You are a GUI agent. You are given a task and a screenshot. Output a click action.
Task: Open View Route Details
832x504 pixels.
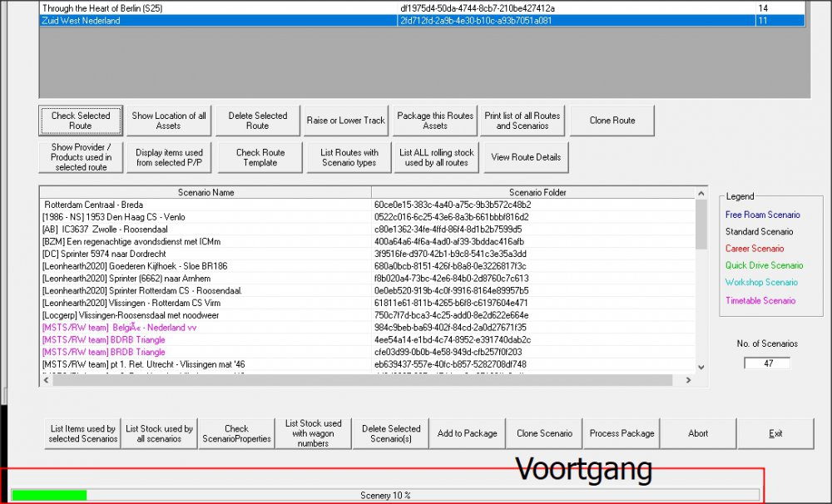(x=526, y=157)
